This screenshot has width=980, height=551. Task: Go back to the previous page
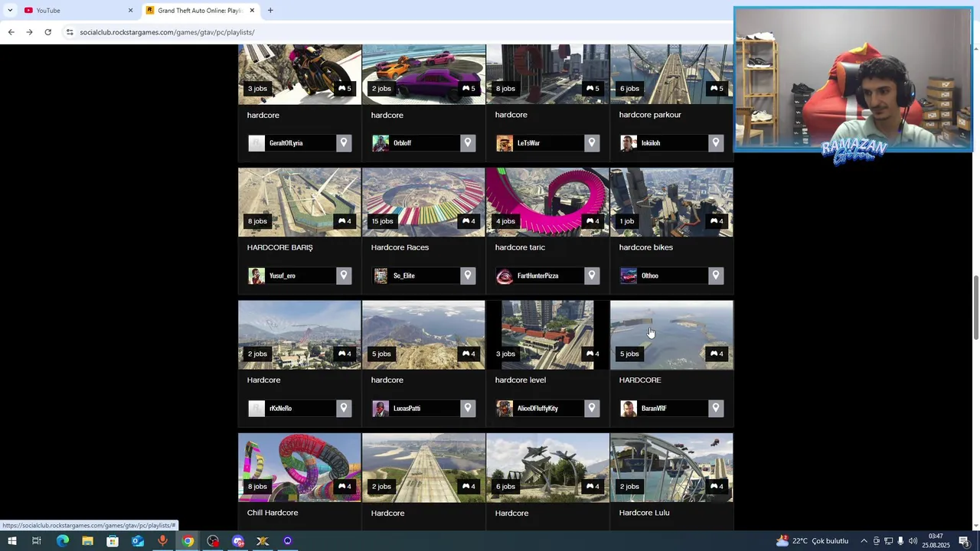(11, 32)
